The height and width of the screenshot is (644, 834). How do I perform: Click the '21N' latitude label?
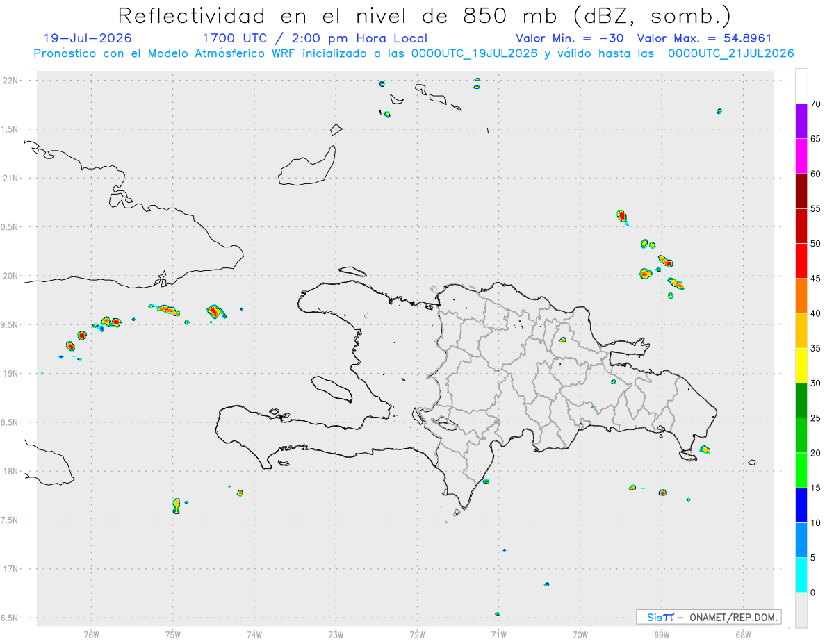(11, 178)
